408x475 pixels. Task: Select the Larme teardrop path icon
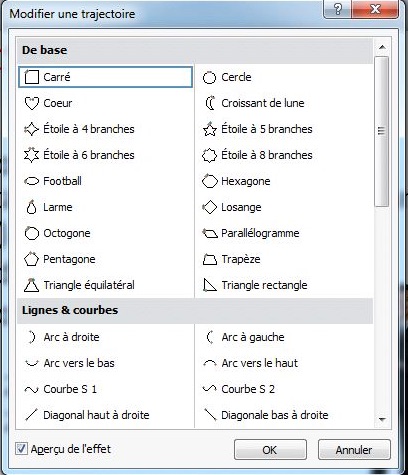[x=32, y=207]
